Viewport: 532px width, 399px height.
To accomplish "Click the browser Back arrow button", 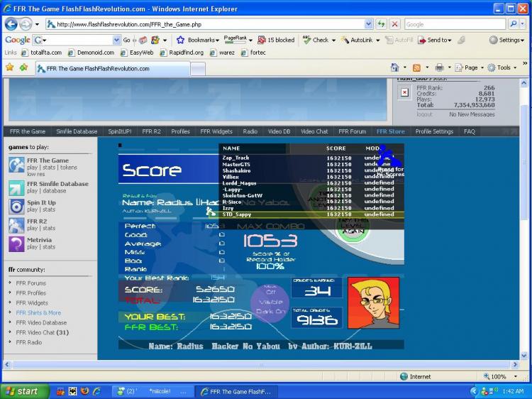I will coord(12,24).
